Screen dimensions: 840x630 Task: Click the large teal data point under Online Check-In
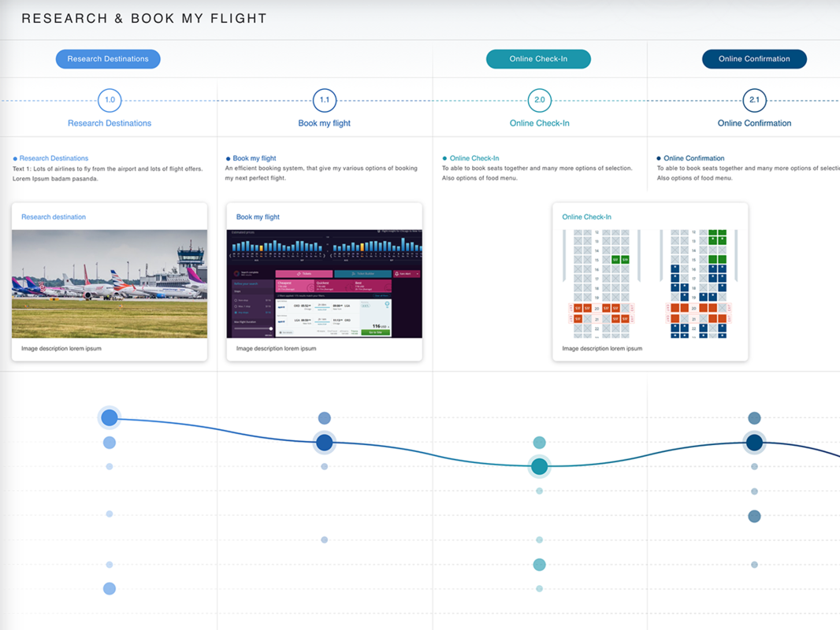pyautogui.click(x=539, y=466)
